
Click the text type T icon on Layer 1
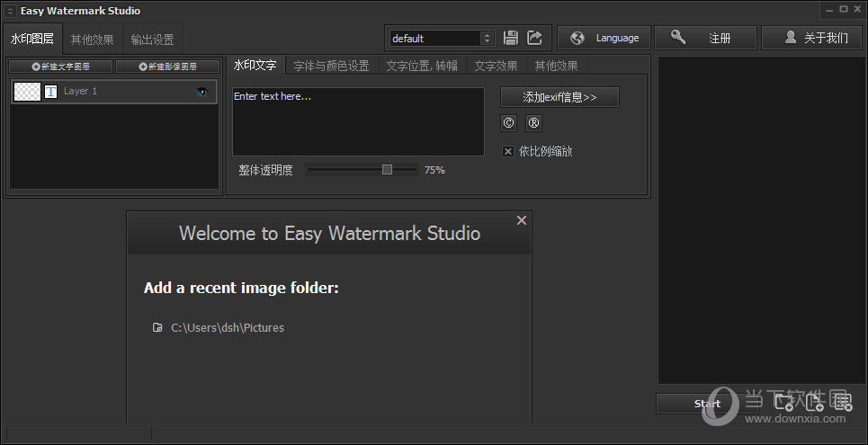coord(50,92)
